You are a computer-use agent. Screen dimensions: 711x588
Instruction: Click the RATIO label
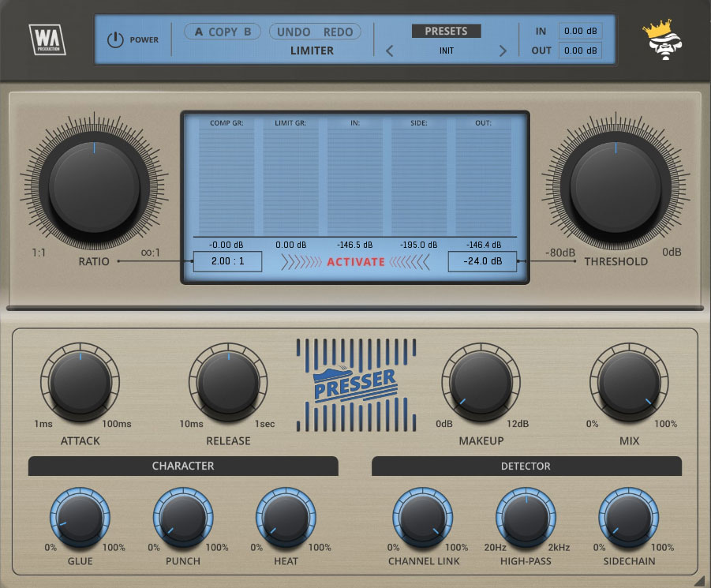94,261
